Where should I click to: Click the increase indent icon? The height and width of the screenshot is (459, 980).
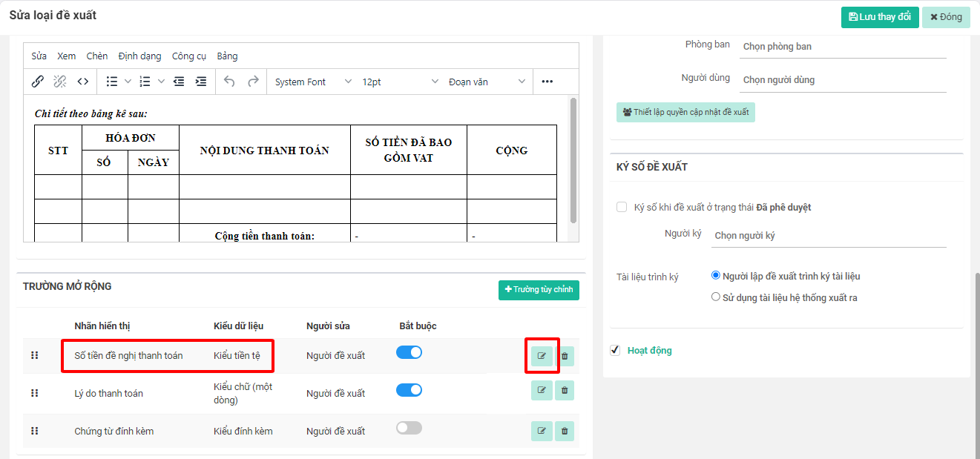tap(201, 82)
